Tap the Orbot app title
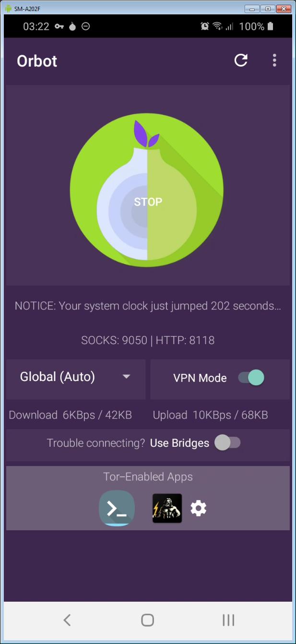This screenshot has height=644, width=296. (36, 60)
